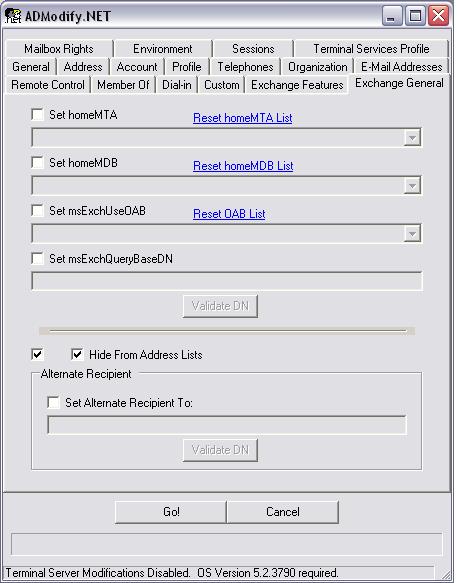Enable Set Alternate Recipient To checkbox
The height and width of the screenshot is (583, 457).
[x=54, y=402]
